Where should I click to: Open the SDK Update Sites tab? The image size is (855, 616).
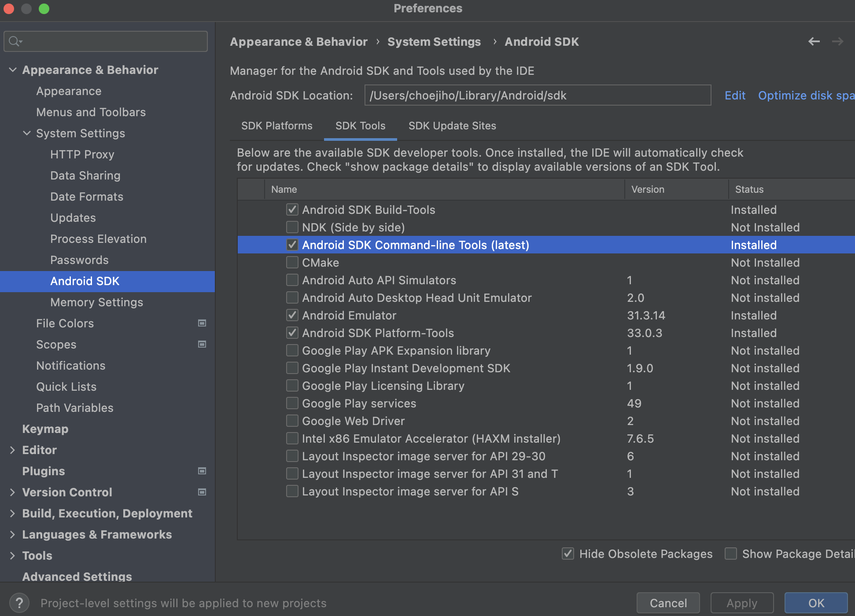(452, 126)
